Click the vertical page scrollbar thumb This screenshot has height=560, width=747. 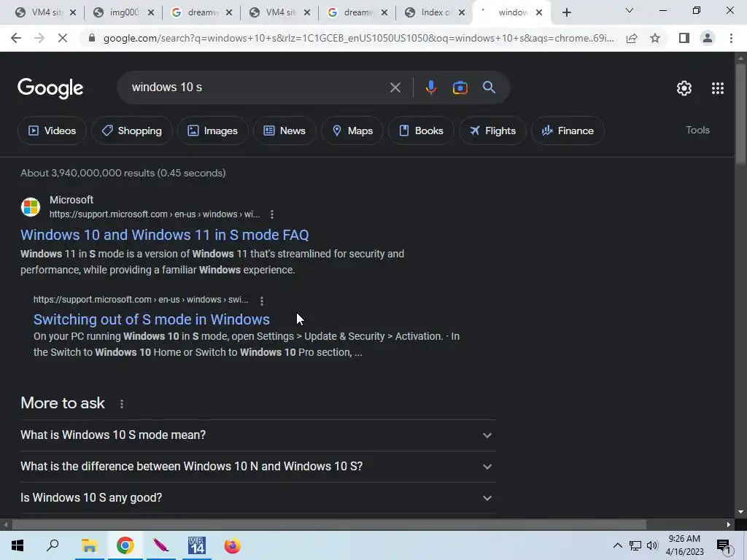(x=740, y=114)
